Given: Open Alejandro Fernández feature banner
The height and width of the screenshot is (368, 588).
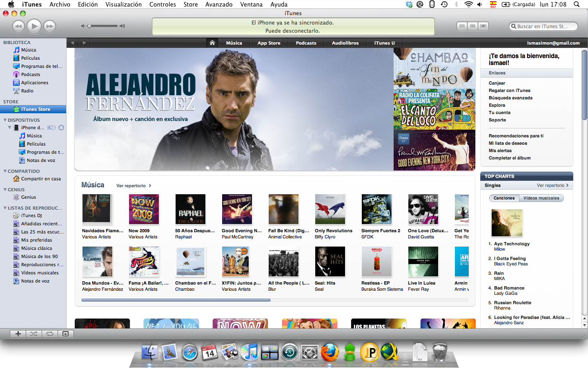Looking at the screenshot, I should pos(234,109).
